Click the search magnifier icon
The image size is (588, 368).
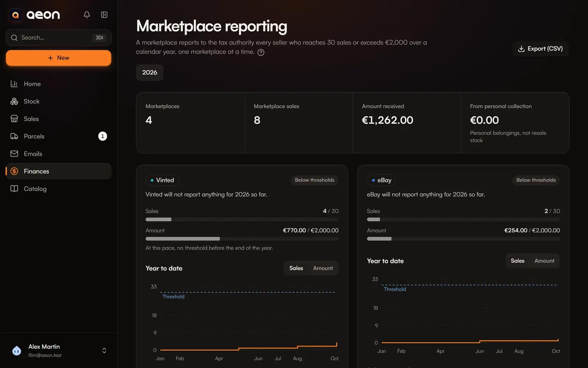point(14,38)
